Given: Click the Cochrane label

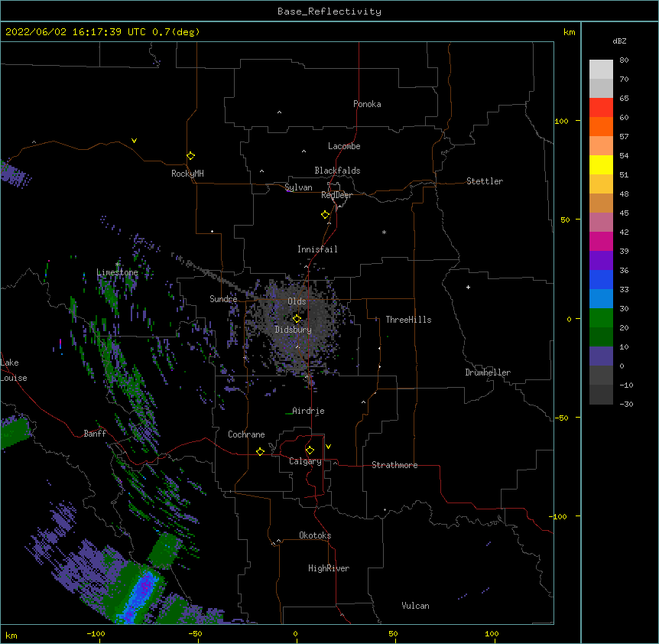Looking at the screenshot, I should (246, 434).
